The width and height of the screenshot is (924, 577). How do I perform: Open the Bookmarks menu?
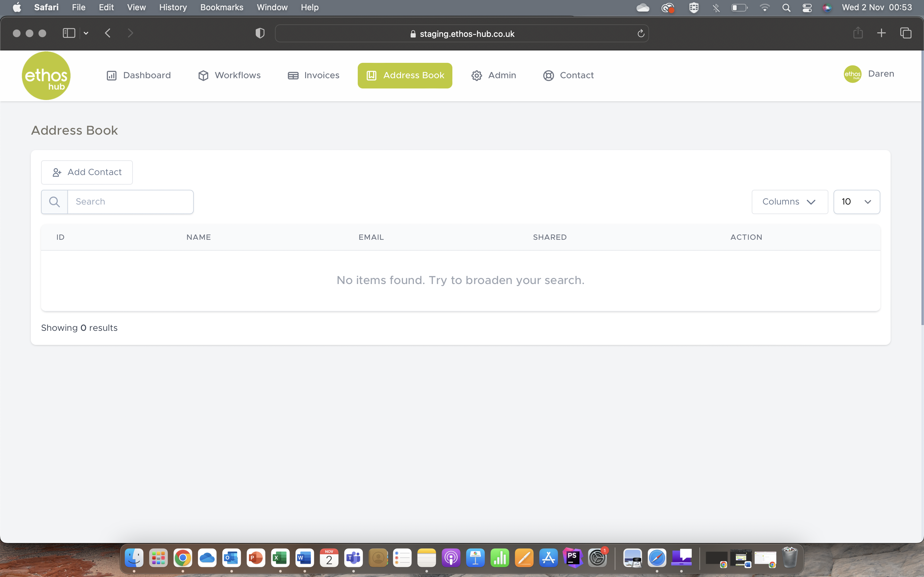[221, 7]
